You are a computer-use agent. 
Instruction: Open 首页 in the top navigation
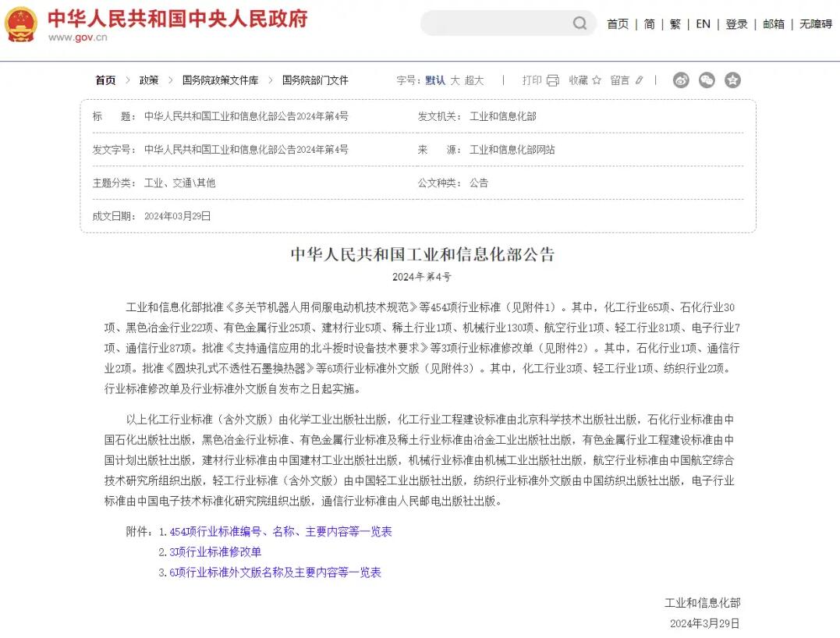[x=618, y=24]
